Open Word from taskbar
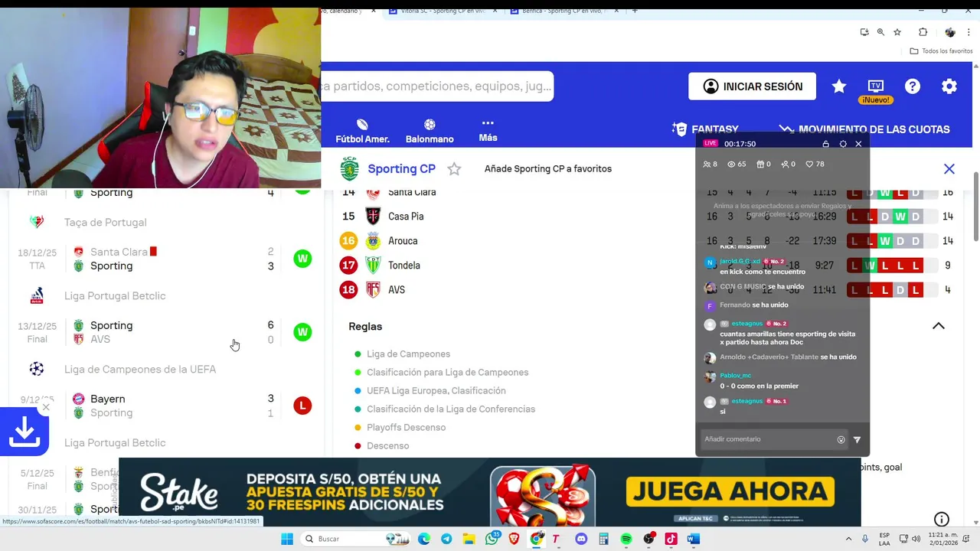Screen dimensions: 980x551 (694, 539)
